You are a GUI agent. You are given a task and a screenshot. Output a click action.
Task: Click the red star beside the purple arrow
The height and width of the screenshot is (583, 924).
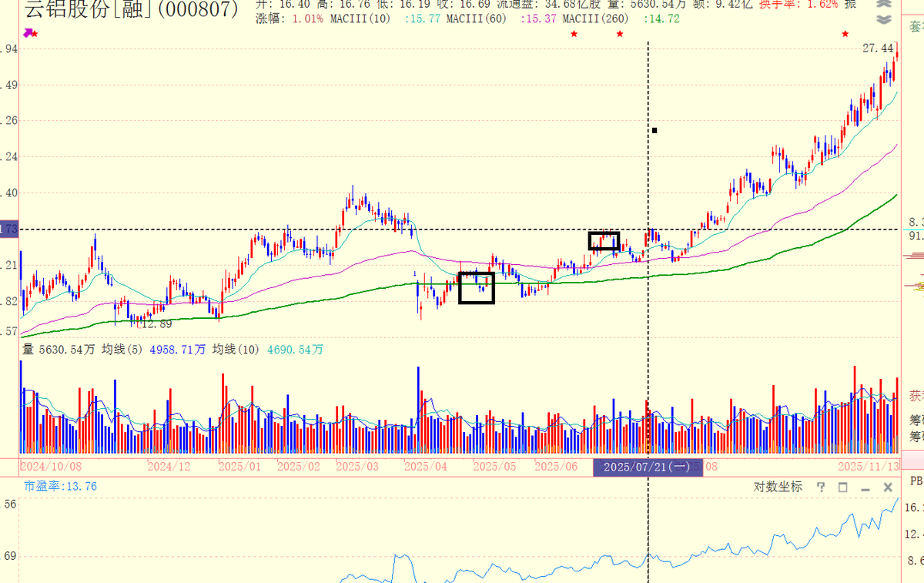(x=35, y=34)
